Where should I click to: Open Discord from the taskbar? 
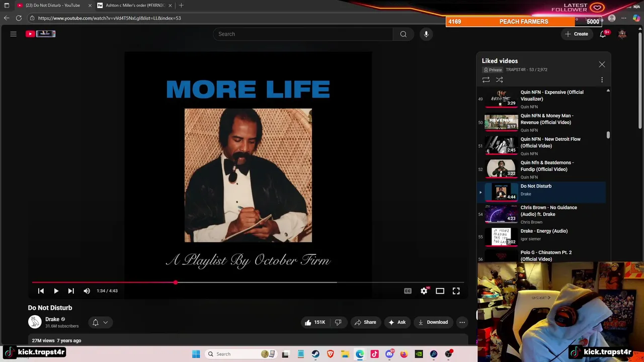(389, 354)
